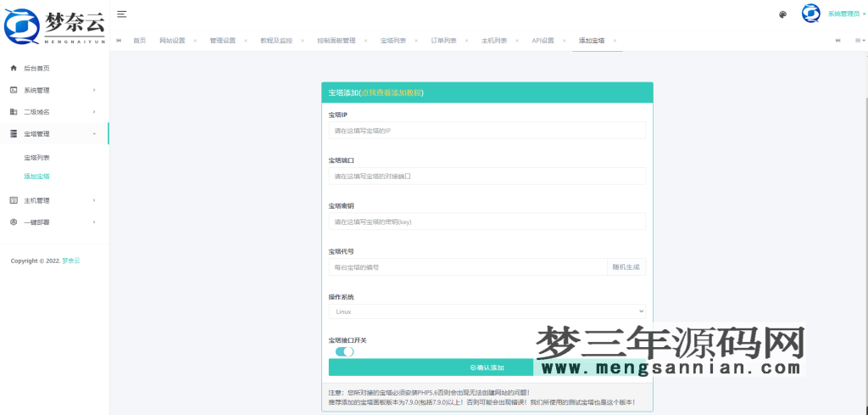Focus the 宝塔密钥 key input field

tap(487, 222)
